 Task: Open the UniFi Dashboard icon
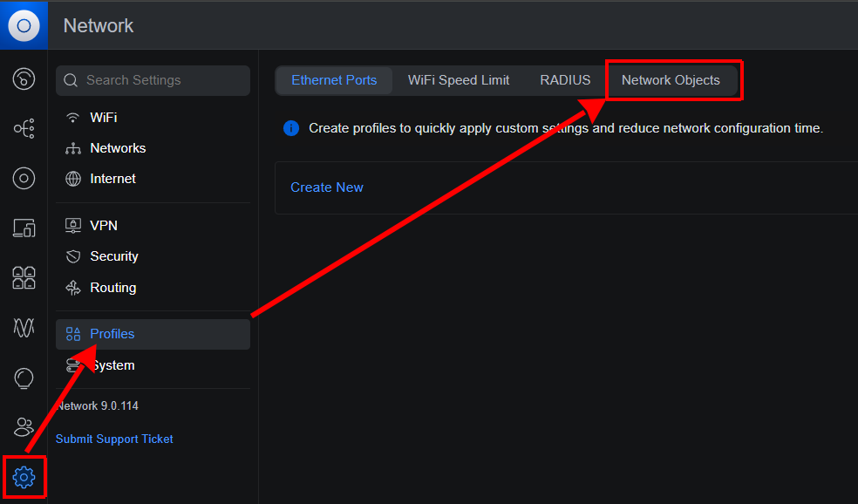click(24, 78)
